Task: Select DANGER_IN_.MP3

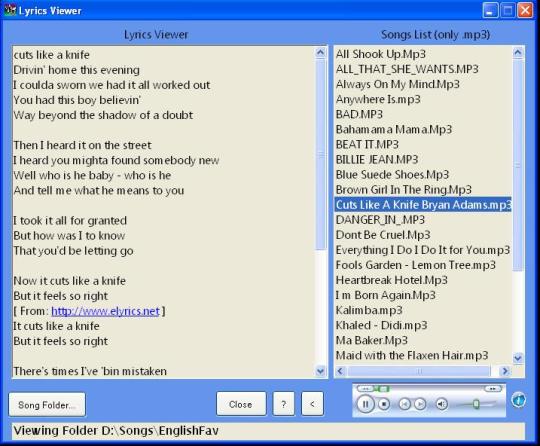Action: [423, 220]
